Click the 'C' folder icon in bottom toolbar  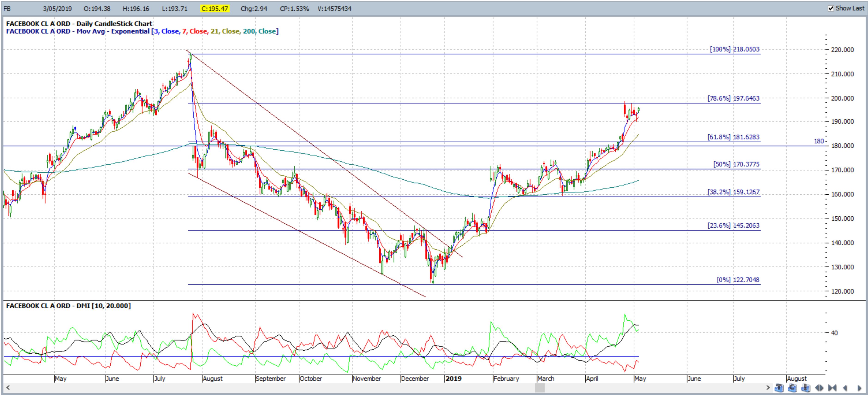[x=792, y=388]
